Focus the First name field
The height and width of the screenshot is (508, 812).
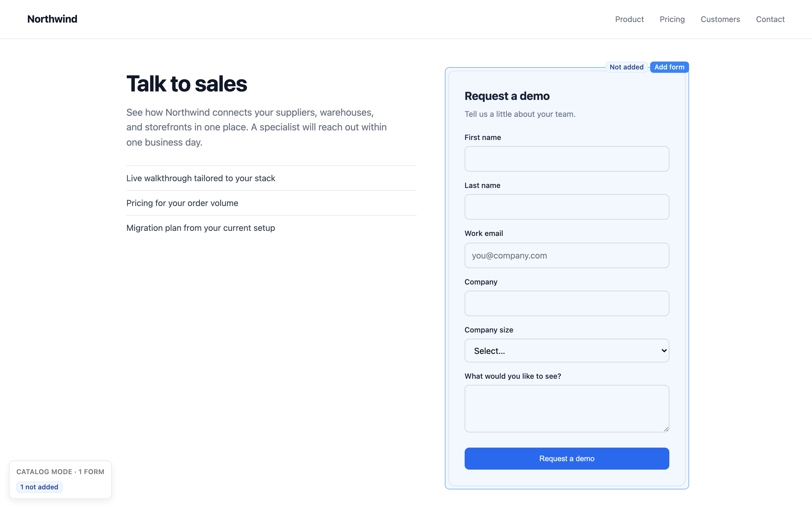(567, 159)
